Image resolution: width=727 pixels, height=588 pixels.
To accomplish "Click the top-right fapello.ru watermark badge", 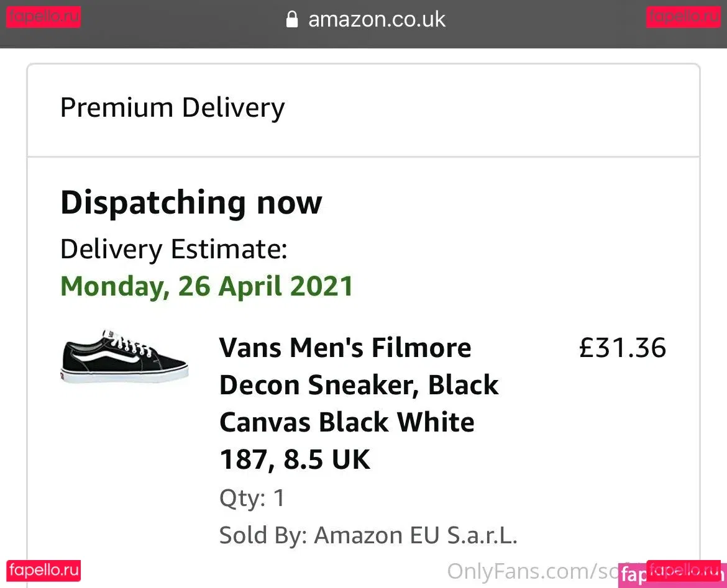I will point(683,17).
